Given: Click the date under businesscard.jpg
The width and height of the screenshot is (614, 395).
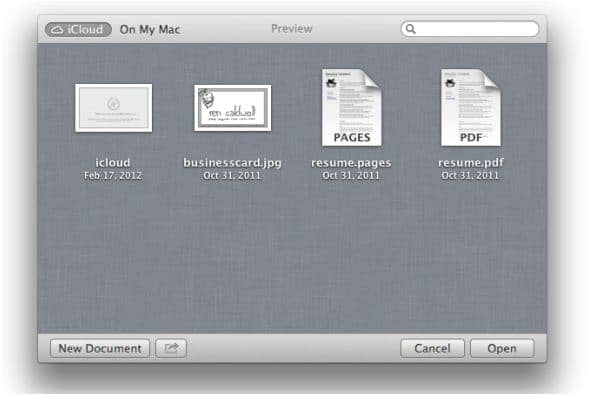Looking at the screenshot, I should [x=232, y=175].
